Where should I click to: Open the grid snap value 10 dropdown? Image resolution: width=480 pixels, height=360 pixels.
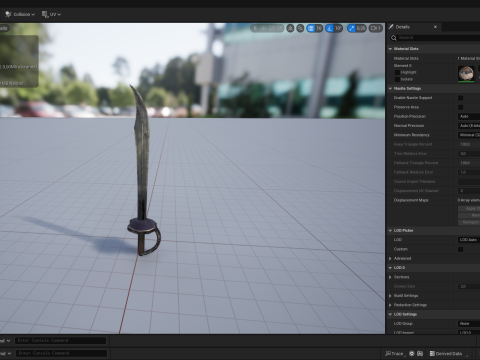[319, 28]
